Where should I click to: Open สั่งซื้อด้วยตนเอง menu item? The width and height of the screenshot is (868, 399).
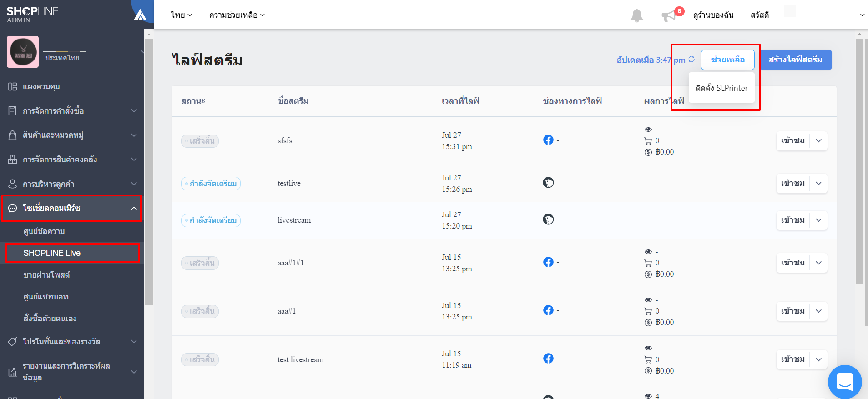tap(50, 319)
